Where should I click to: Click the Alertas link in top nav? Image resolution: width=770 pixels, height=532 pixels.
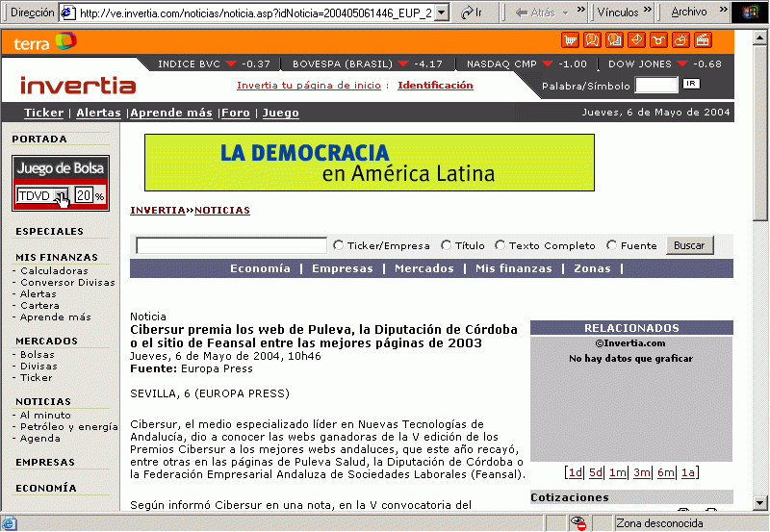tap(98, 113)
